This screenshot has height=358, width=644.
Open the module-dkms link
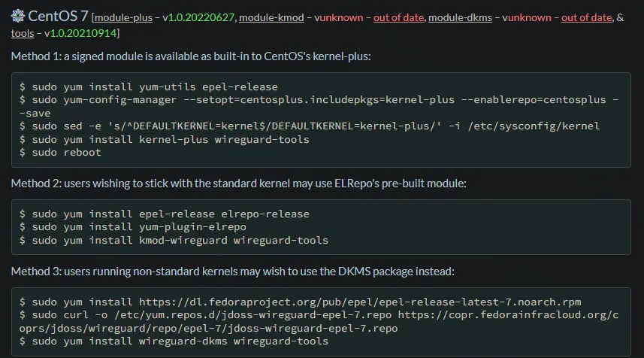[460, 17]
